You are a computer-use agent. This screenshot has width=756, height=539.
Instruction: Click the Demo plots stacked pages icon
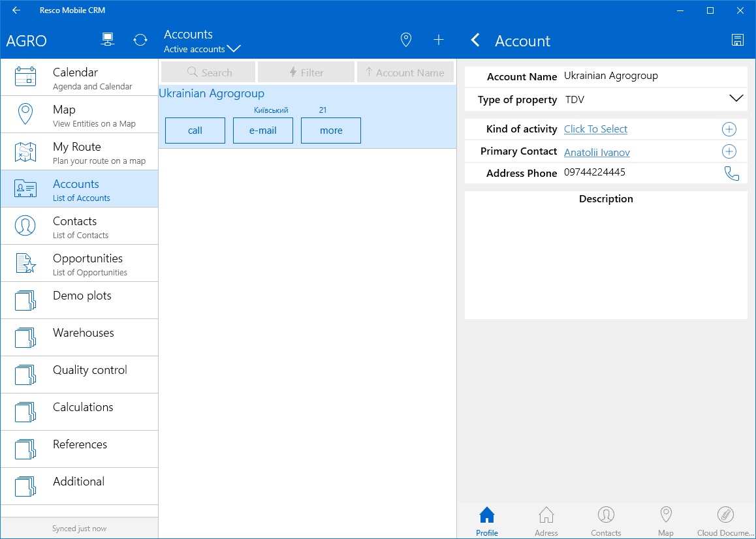25,300
